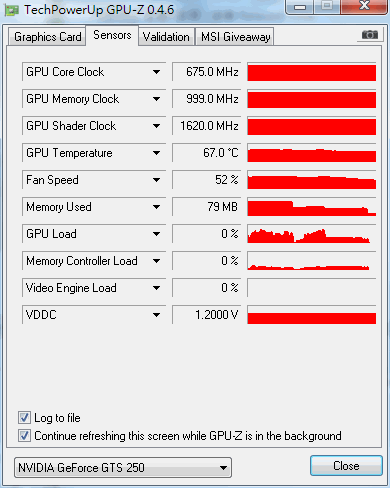Take a screenshot with the camera icon
The width and height of the screenshot is (390, 488).
370,34
